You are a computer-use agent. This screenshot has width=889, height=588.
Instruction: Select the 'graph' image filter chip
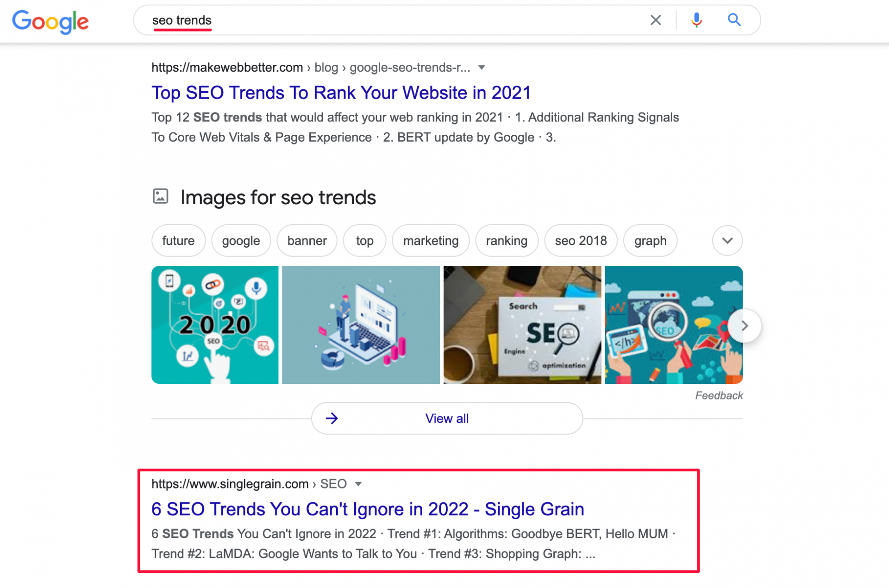[650, 240]
